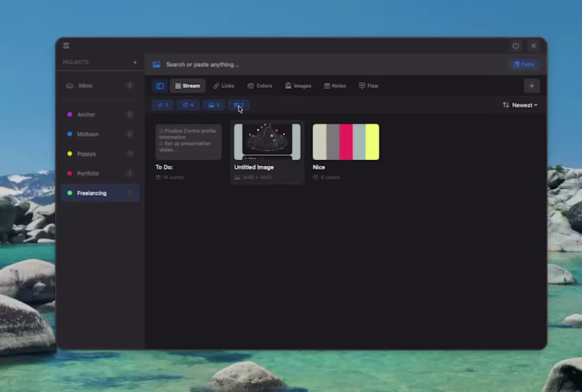Open the Images tab
Image resolution: width=582 pixels, height=392 pixels.
click(x=298, y=86)
